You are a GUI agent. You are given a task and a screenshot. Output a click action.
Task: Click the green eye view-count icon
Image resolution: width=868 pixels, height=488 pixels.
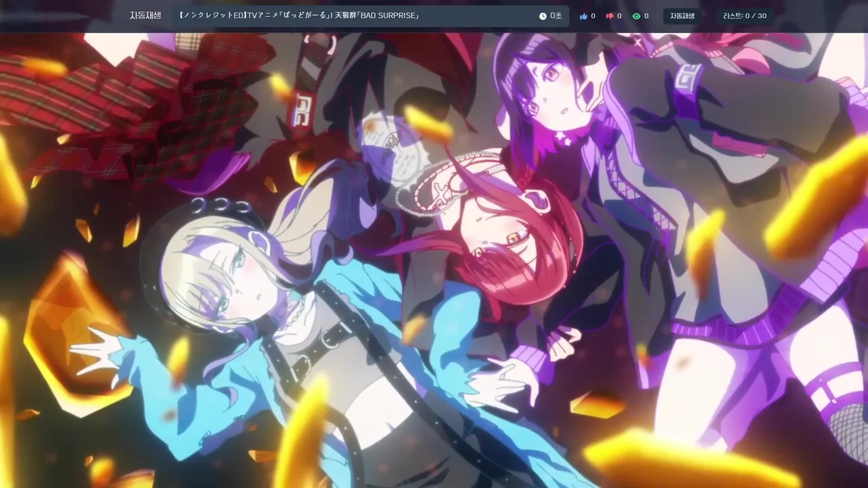tap(636, 16)
